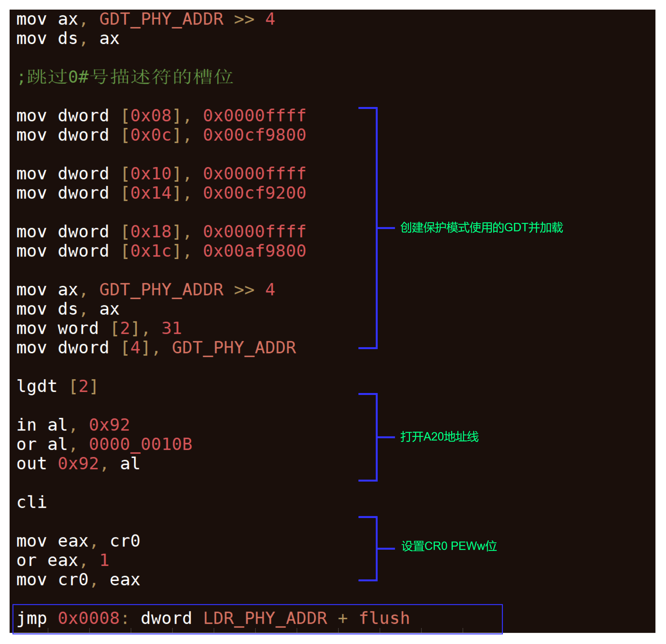The width and height of the screenshot is (666, 644).
Task: Click the first GDT_PHY_ADDR >> 4 line
Action: pyautogui.click(x=145, y=19)
